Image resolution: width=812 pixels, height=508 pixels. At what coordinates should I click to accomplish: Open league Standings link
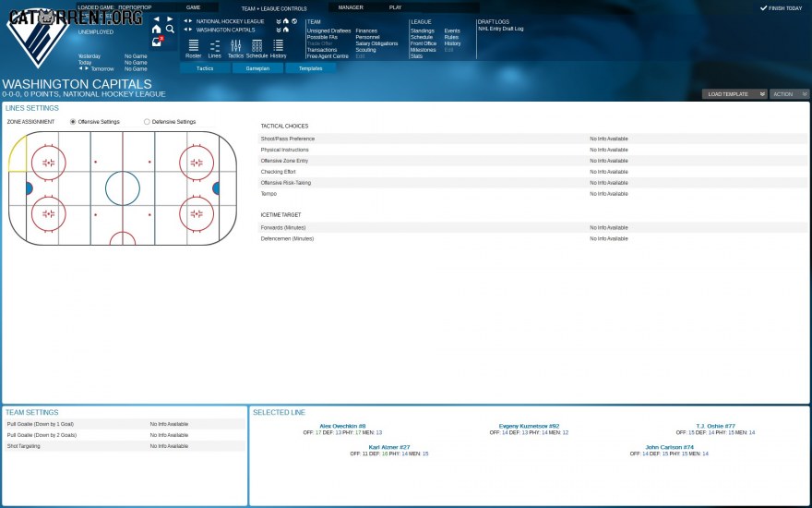[x=422, y=31]
